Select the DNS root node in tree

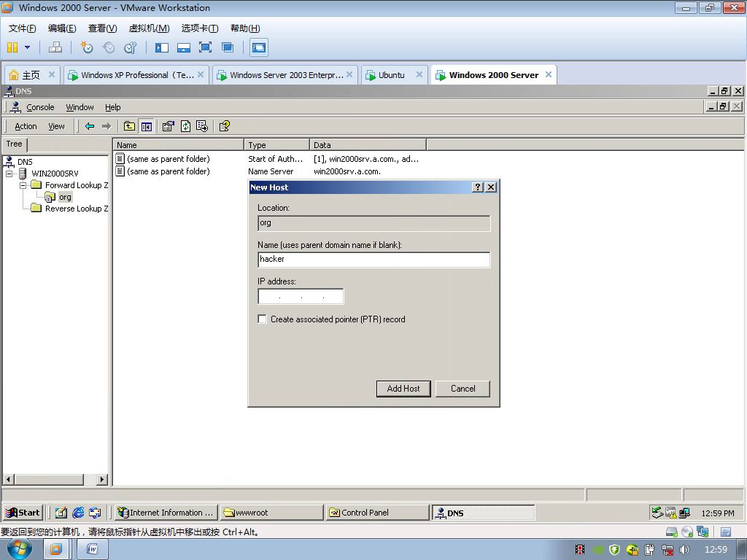click(x=25, y=162)
